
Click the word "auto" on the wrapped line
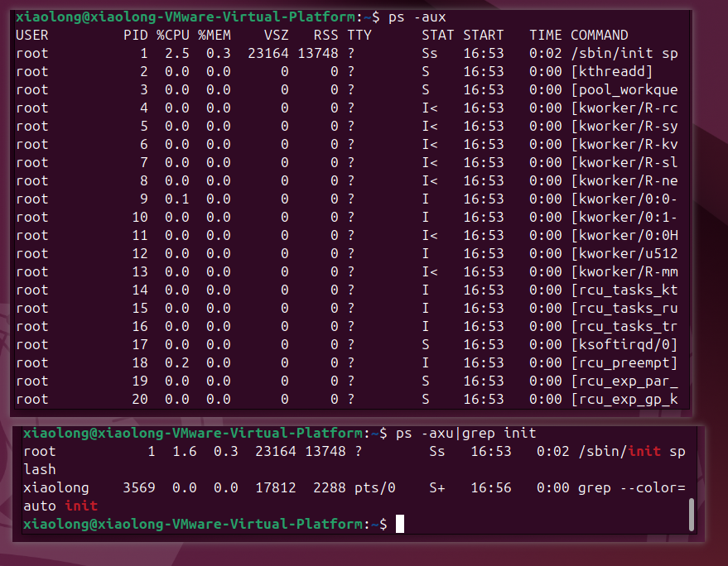click(x=40, y=506)
